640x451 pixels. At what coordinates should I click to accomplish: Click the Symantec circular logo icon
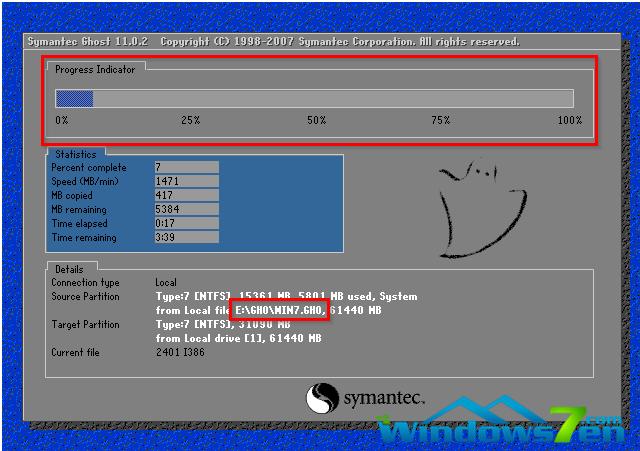point(321,397)
